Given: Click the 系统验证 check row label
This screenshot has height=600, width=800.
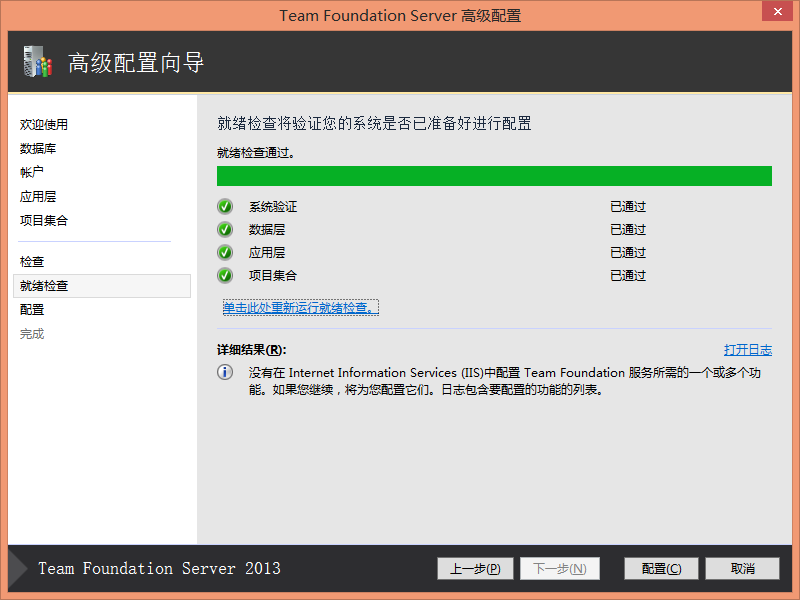Looking at the screenshot, I should (x=273, y=207).
